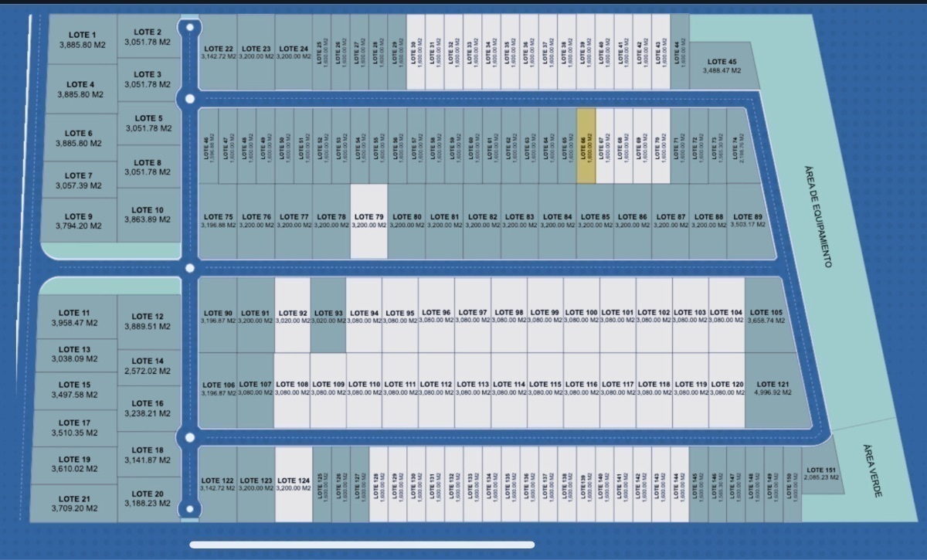Click Lote 108 white parcel

click(x=292, y=389)
